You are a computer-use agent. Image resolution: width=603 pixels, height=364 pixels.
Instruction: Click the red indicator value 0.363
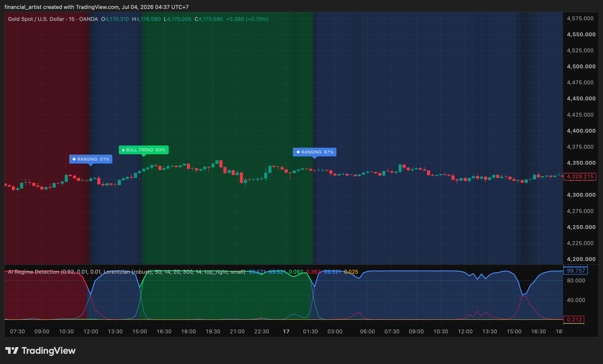[x=314, y=272]
